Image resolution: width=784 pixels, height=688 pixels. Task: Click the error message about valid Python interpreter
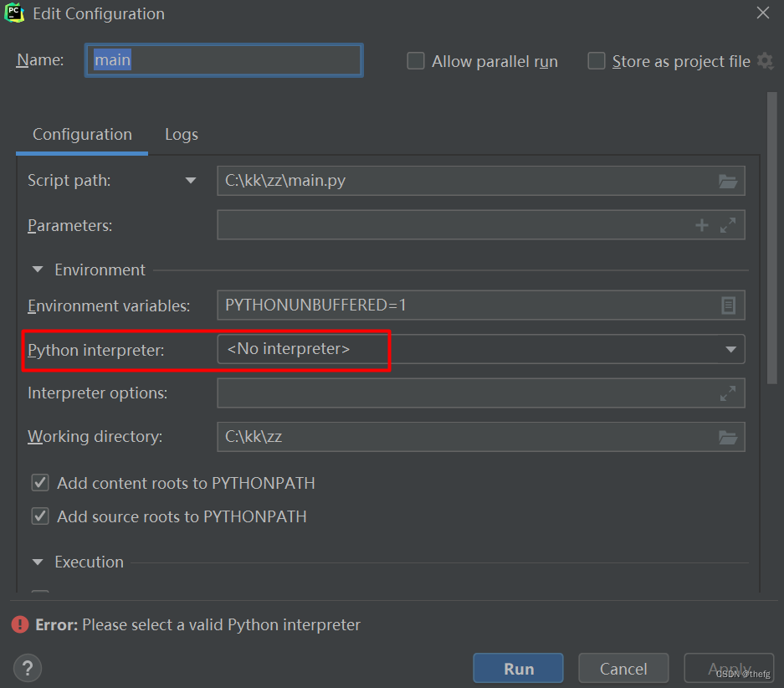(x=197, y=625)
